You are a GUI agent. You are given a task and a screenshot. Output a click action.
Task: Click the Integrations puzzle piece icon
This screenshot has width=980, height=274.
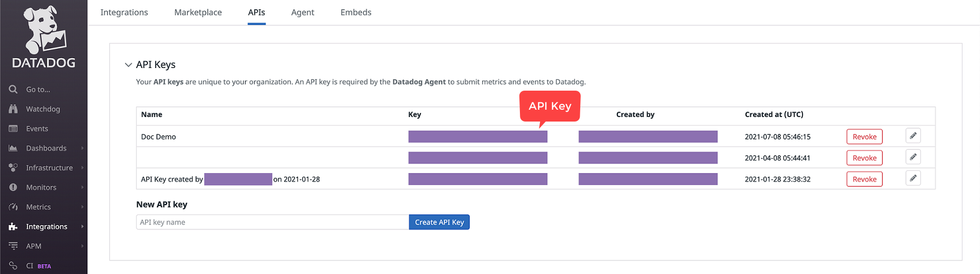tap(13, 227)
